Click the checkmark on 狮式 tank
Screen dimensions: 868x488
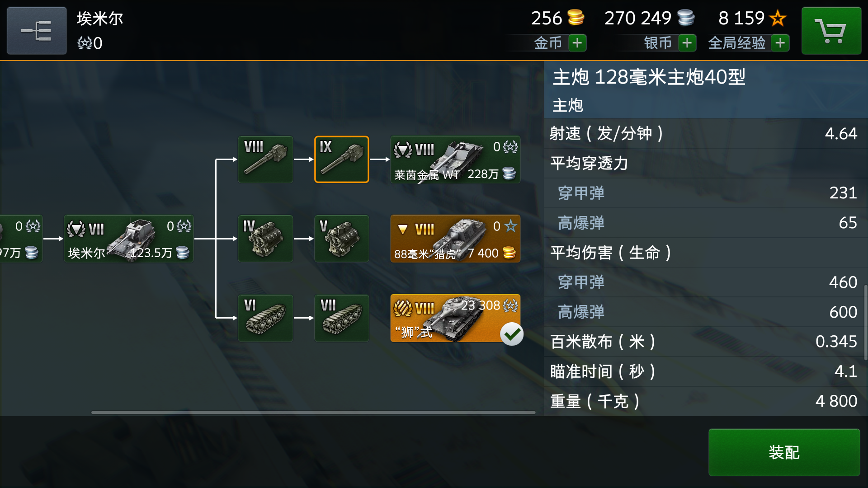coord(512,334)
